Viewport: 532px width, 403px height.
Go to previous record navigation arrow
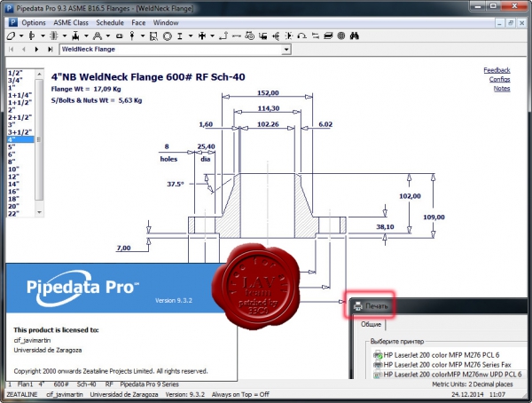[x=24, y=50]
